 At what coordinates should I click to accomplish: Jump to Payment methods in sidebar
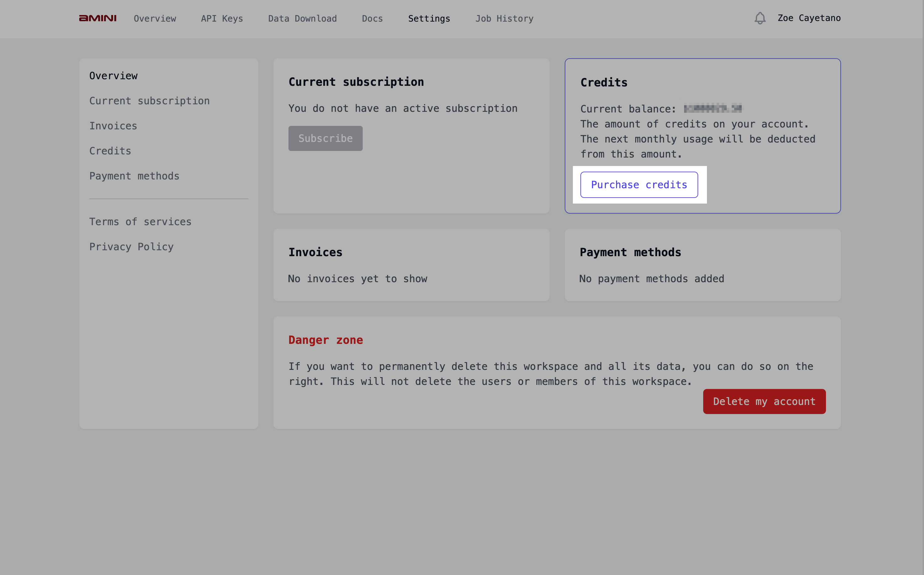[x=134, y=176]
